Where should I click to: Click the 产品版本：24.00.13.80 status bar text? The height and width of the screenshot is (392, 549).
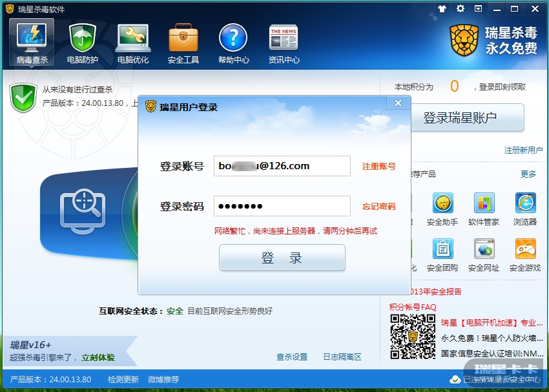50,379
